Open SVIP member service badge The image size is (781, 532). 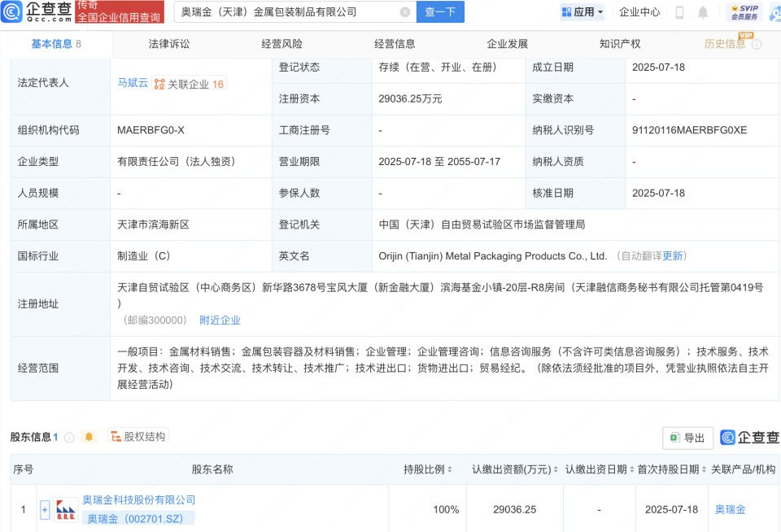click(x=744, y=12)
